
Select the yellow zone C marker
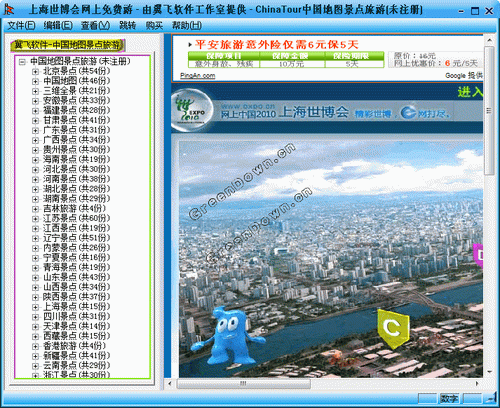[393, 329]
